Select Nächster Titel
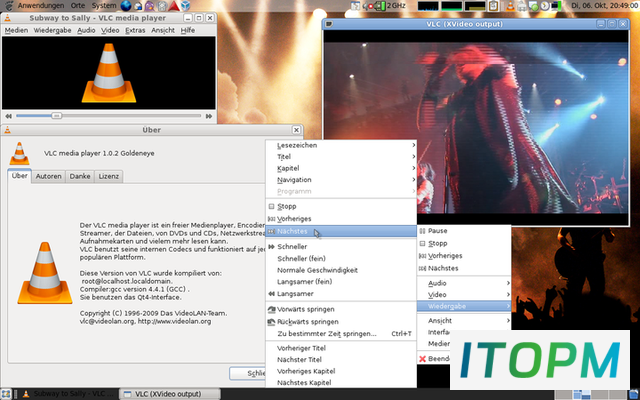The width and height of the screenshot is (640, 400). [341, 360]
